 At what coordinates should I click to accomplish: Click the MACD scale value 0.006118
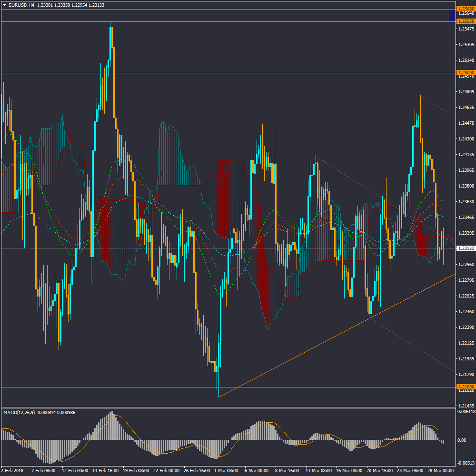pos(466,411)
